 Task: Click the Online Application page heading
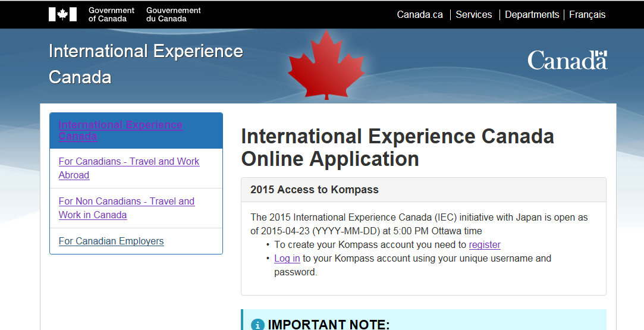click(x=397, y=147)
